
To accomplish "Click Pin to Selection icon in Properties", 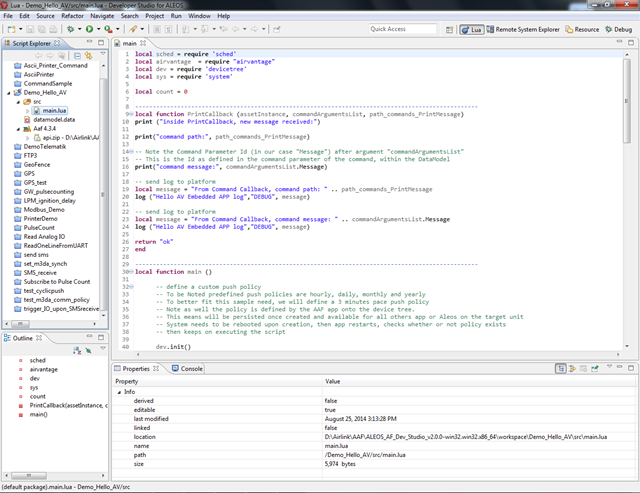I will click(595, 369).
